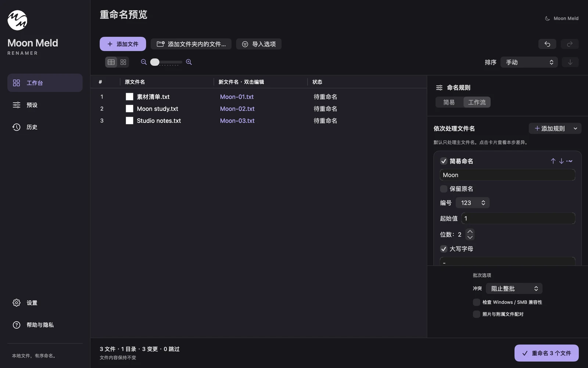Disable the 简易命名 rule checkbox
This screenshot has height=368, width=588.
pos(444,161)
